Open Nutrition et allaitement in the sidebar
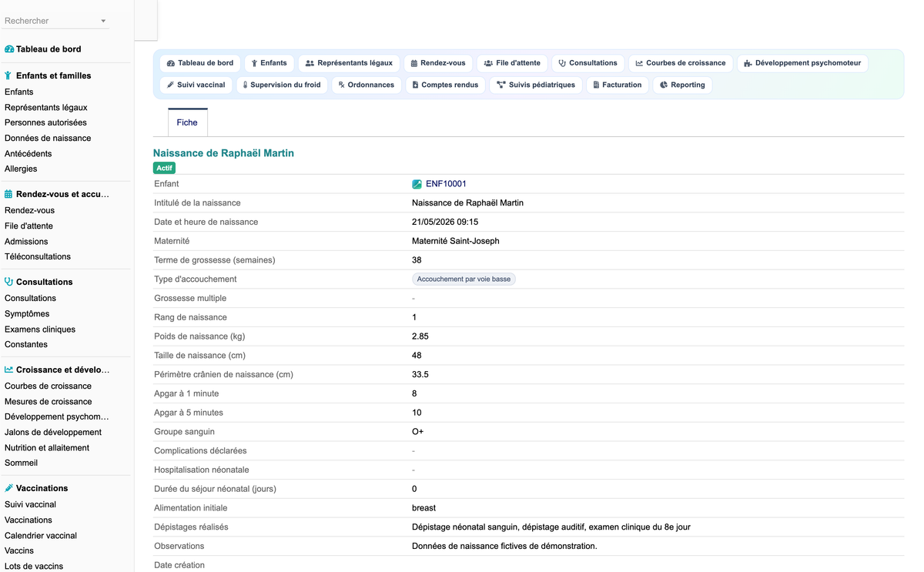924x572 pixels. tap(47, 447)
